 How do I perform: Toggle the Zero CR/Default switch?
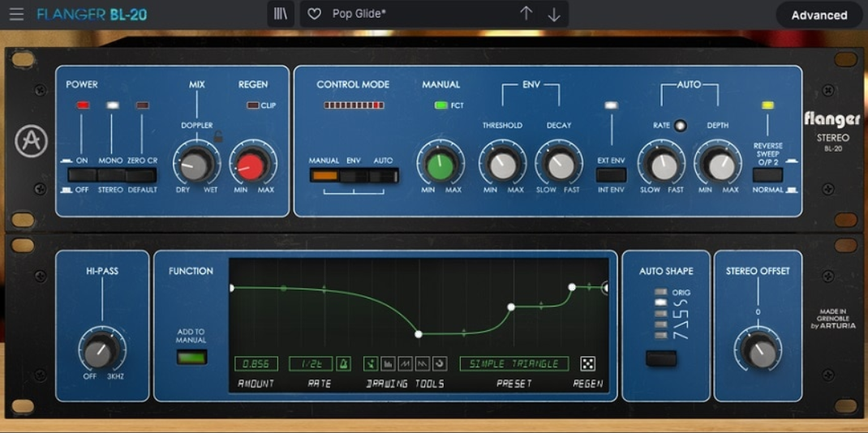[141, 175]
